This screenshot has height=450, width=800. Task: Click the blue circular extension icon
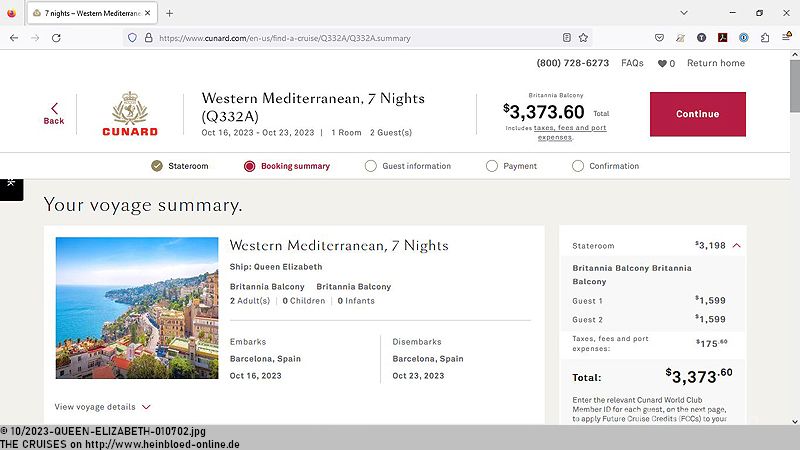pos(743,37)
